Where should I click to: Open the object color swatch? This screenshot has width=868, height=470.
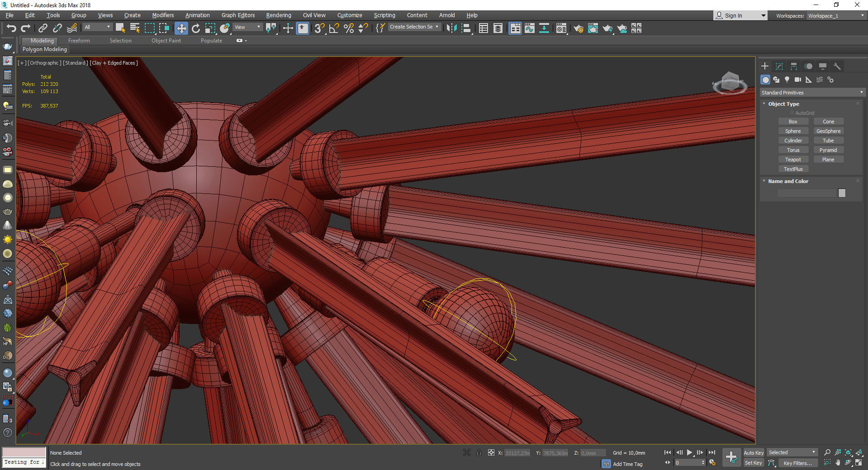click(842, 193)
